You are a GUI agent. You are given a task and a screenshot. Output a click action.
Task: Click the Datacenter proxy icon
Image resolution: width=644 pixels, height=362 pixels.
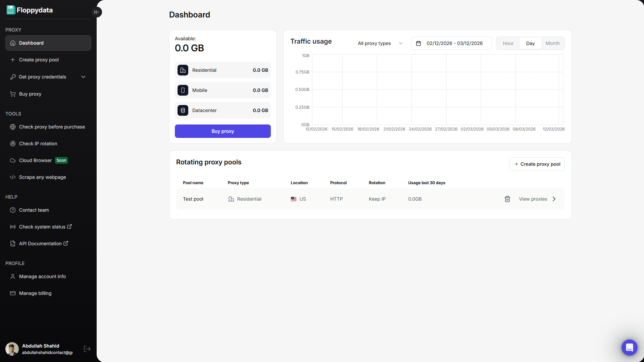coord(183,110)
